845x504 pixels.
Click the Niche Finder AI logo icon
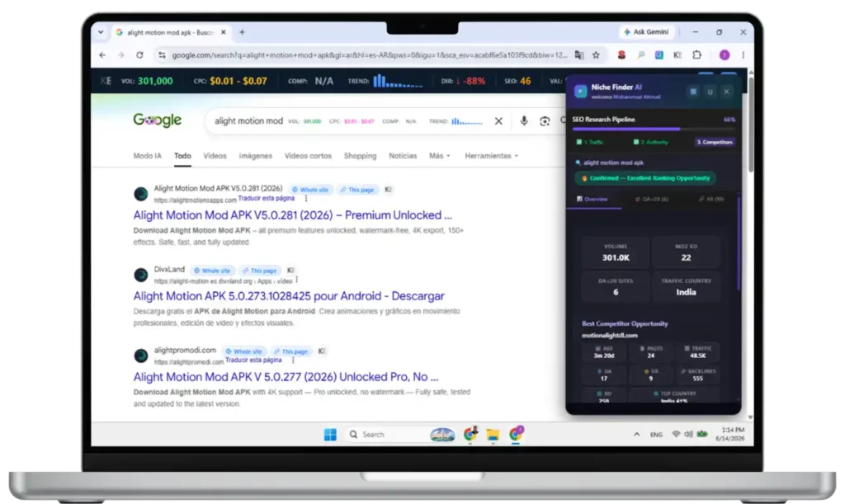click(580, 92)
